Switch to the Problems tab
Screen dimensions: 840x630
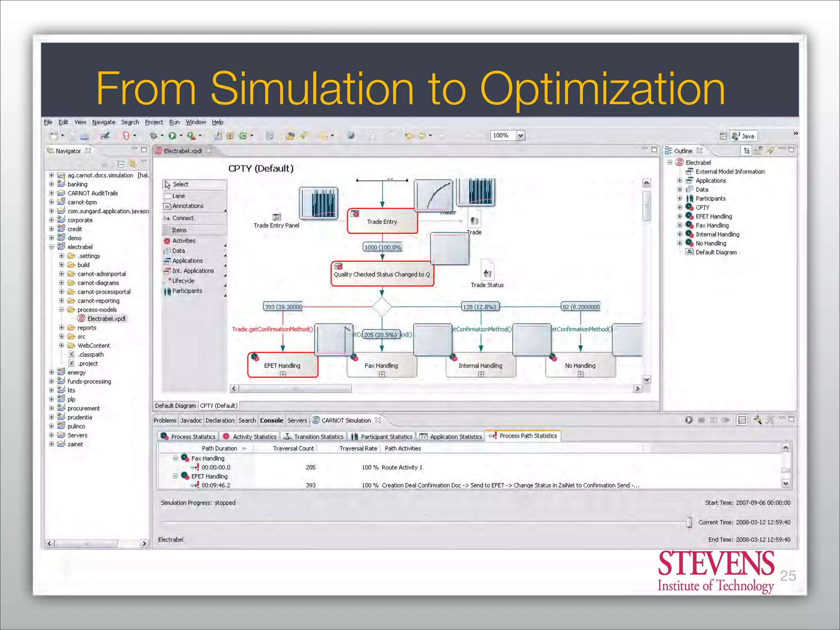click(x=165, y=420)
